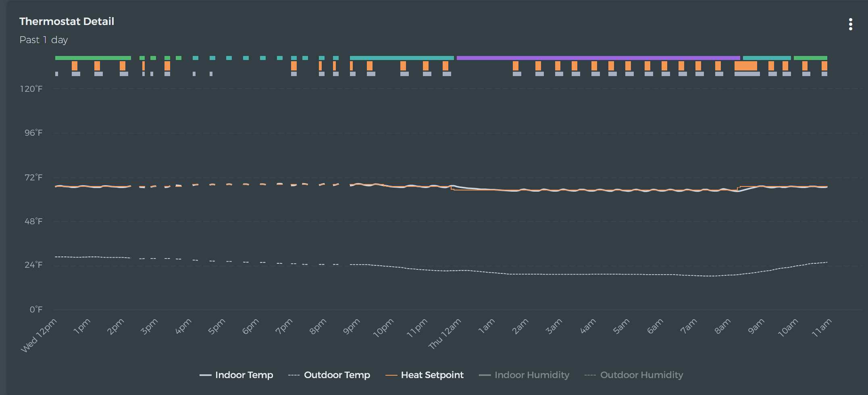Click the widest grey block under orange

click(x=747, y=74)
